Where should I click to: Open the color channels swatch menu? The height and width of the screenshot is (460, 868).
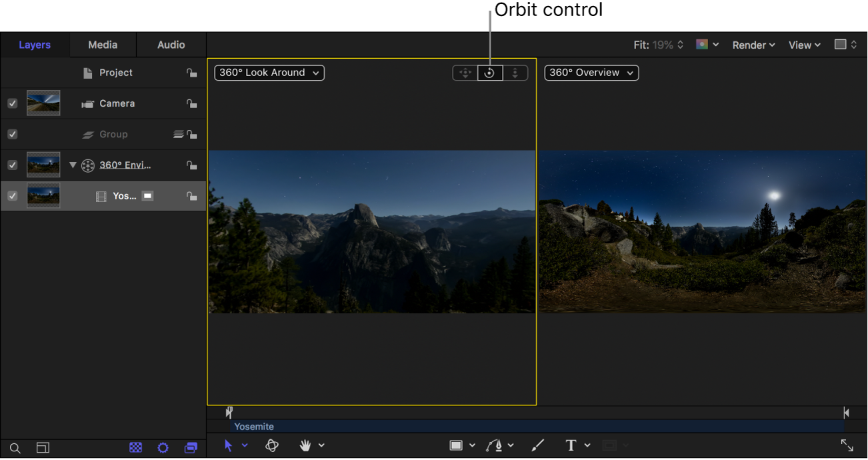coord(707,45)
